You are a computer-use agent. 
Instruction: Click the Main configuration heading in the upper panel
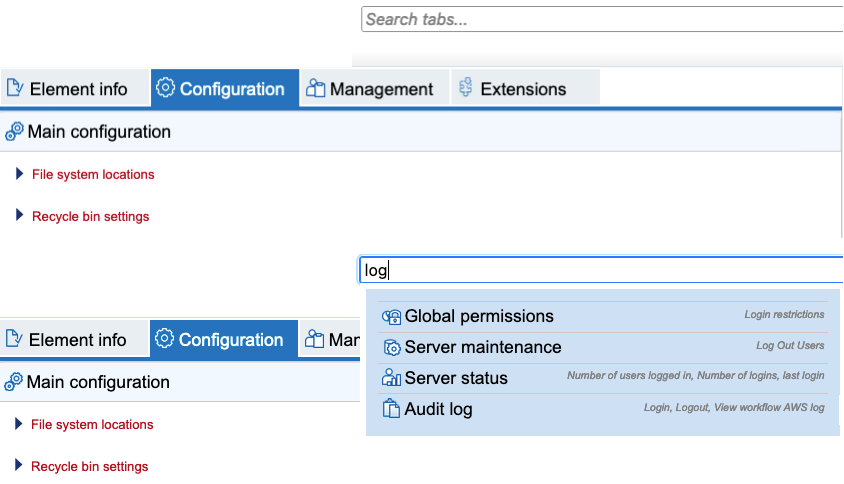[x=99, y=131]
